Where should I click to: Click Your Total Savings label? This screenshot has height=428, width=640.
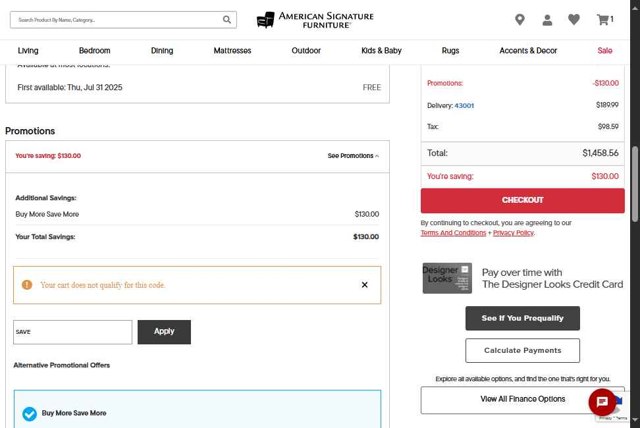coord(45,237)
